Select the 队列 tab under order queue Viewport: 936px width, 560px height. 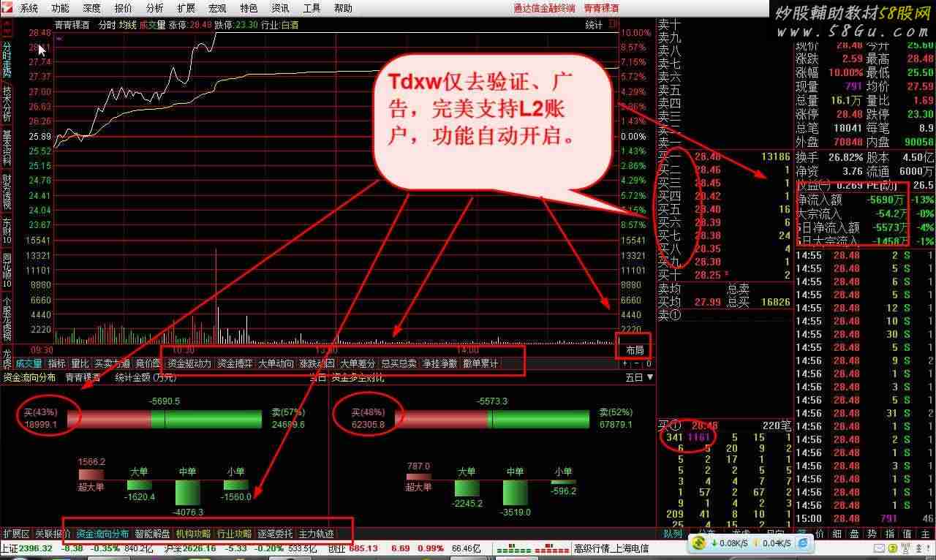tap(673, 534)
